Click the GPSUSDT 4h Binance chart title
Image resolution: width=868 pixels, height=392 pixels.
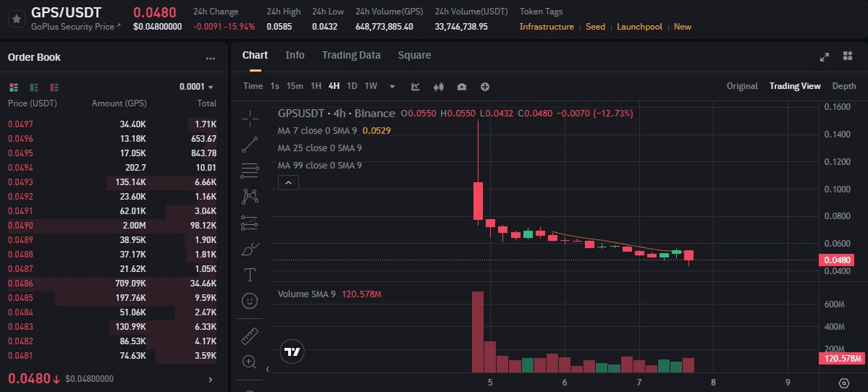pos(336,114)
